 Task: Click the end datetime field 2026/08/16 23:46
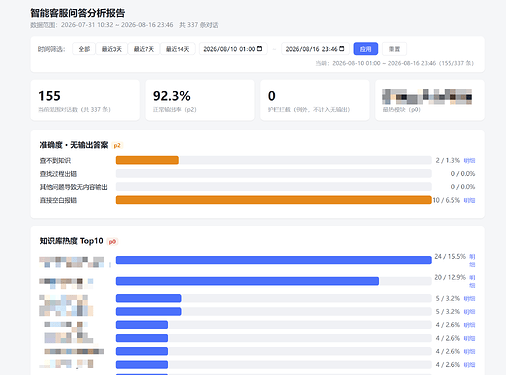tap(315, 49)
